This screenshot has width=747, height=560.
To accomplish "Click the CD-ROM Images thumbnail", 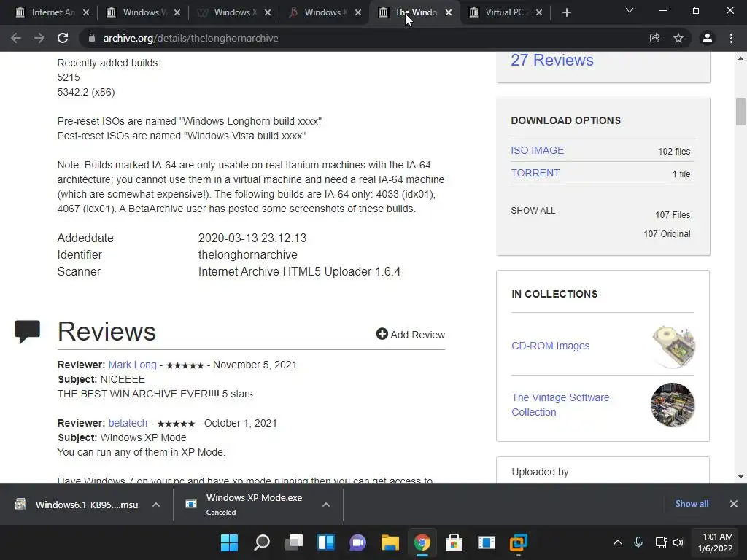I will 673,346.
